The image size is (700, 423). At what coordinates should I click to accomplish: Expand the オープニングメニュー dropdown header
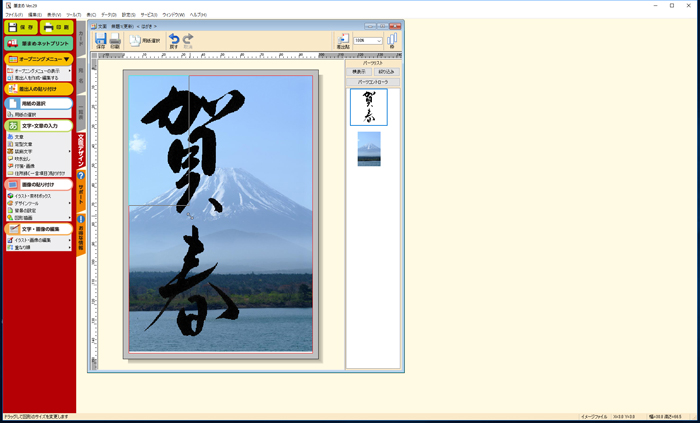point(38,60)
